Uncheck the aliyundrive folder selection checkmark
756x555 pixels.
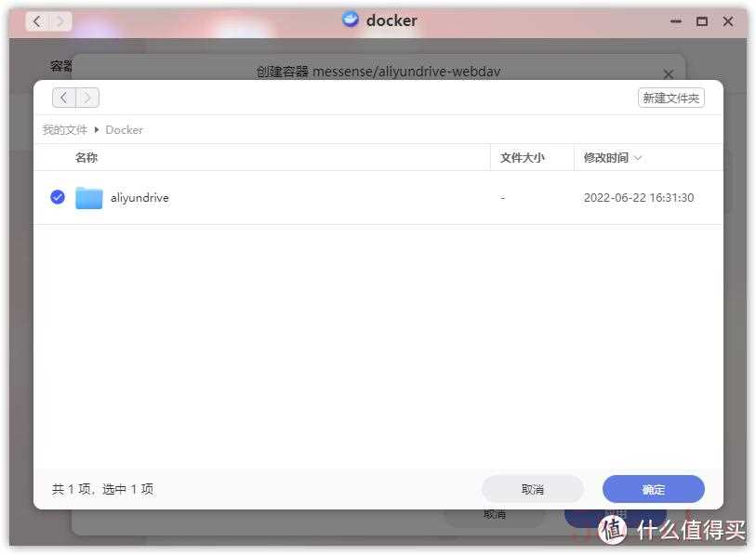point(58,197)
